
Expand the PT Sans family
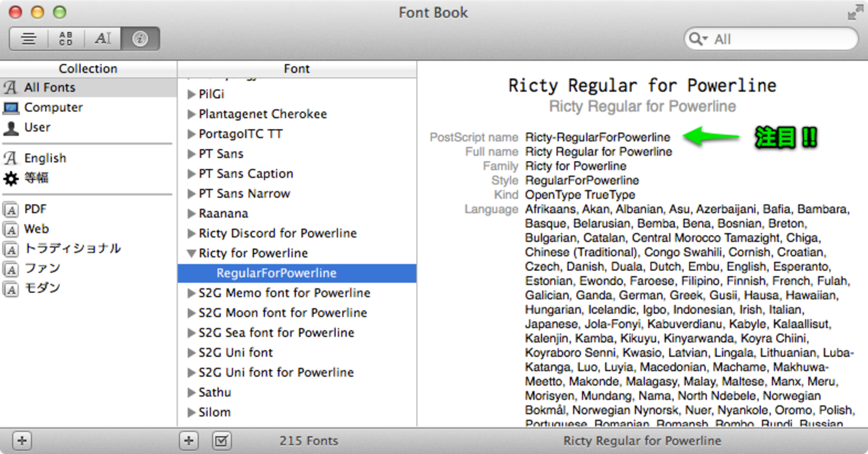(192, 154)
